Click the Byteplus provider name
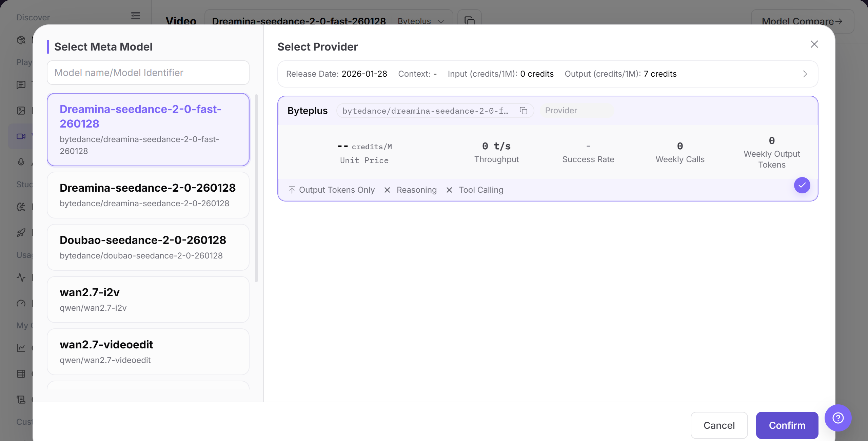This screenshot has width=868, height=441. pos(308,111)
